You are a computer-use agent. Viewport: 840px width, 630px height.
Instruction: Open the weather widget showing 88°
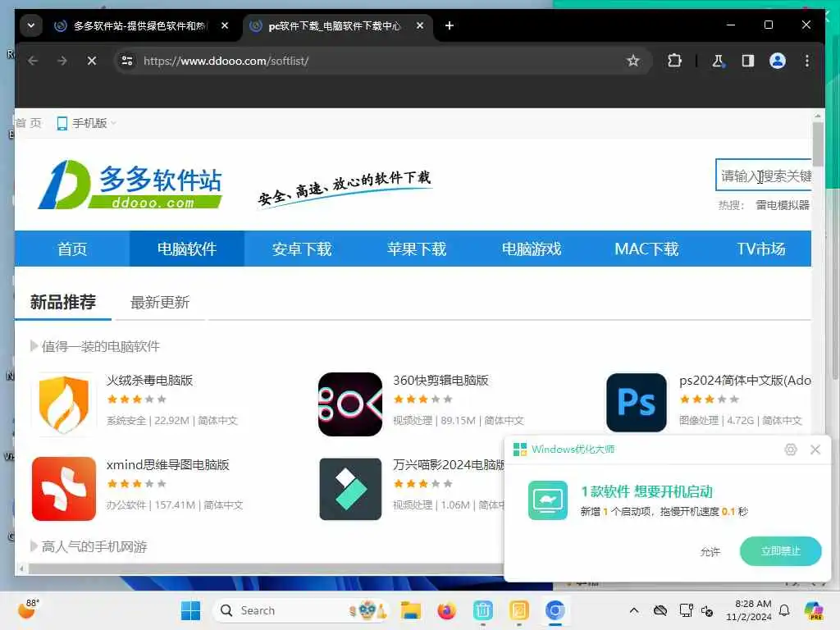coord(28,609)
